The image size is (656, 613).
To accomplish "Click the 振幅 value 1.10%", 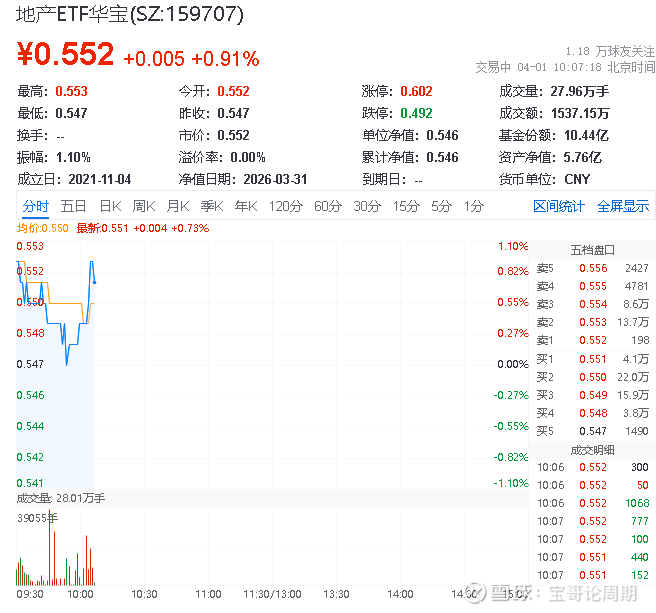I will (x=73, y=157).
